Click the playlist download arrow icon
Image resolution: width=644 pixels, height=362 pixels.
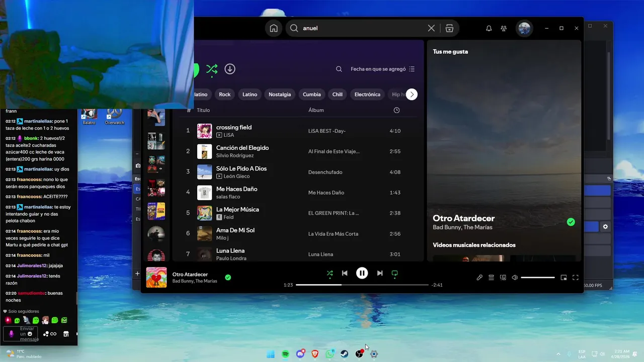[x=230, y=69]
